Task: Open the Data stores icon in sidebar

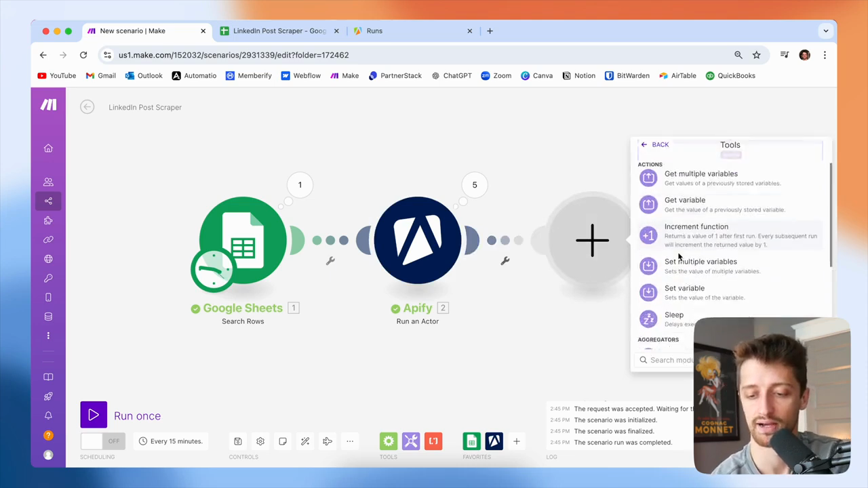Action: (48, 317)
